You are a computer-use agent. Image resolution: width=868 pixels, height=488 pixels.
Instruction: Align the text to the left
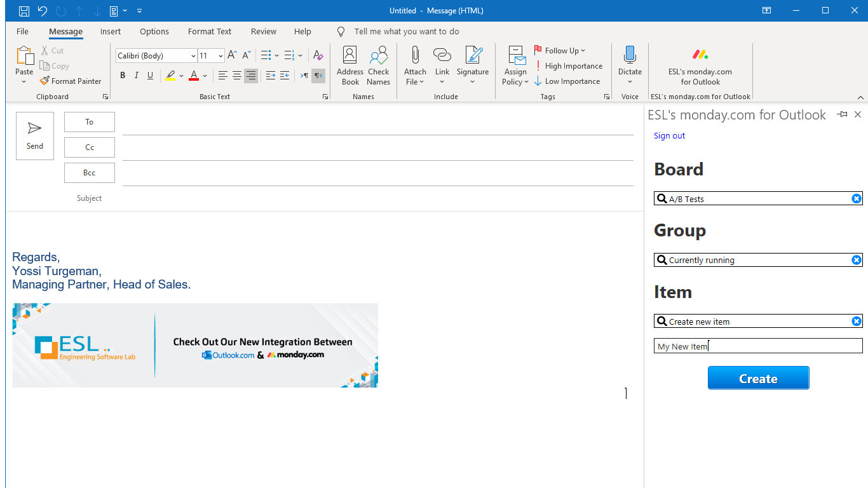223,76
